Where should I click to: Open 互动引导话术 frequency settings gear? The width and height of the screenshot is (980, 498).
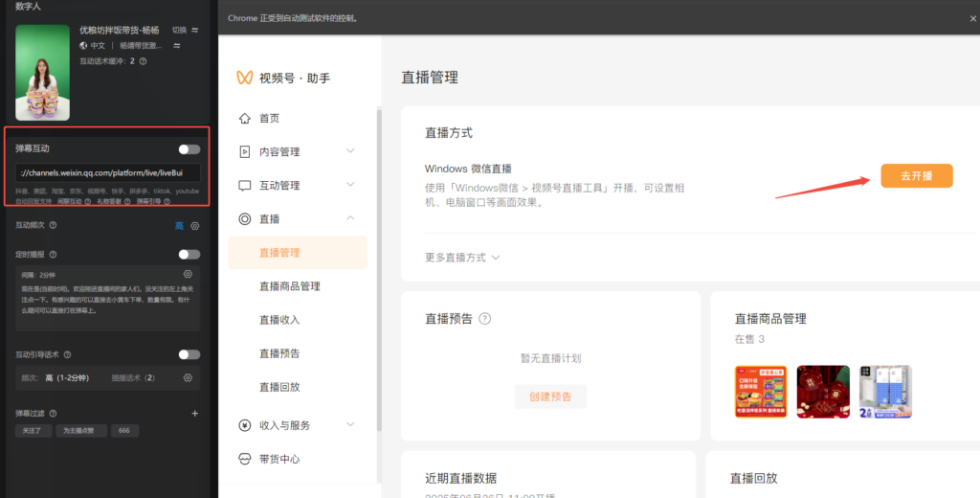coord(188,378)
